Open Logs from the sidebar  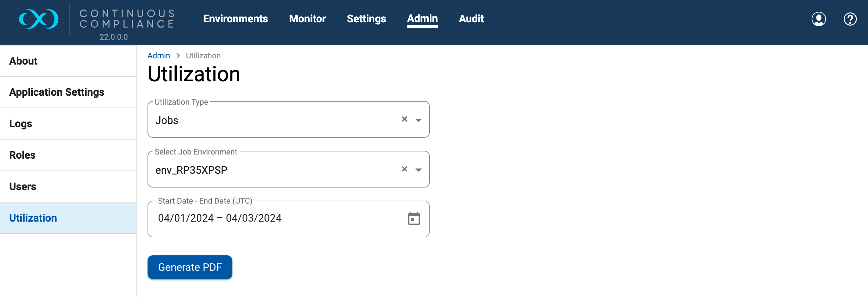21,124
